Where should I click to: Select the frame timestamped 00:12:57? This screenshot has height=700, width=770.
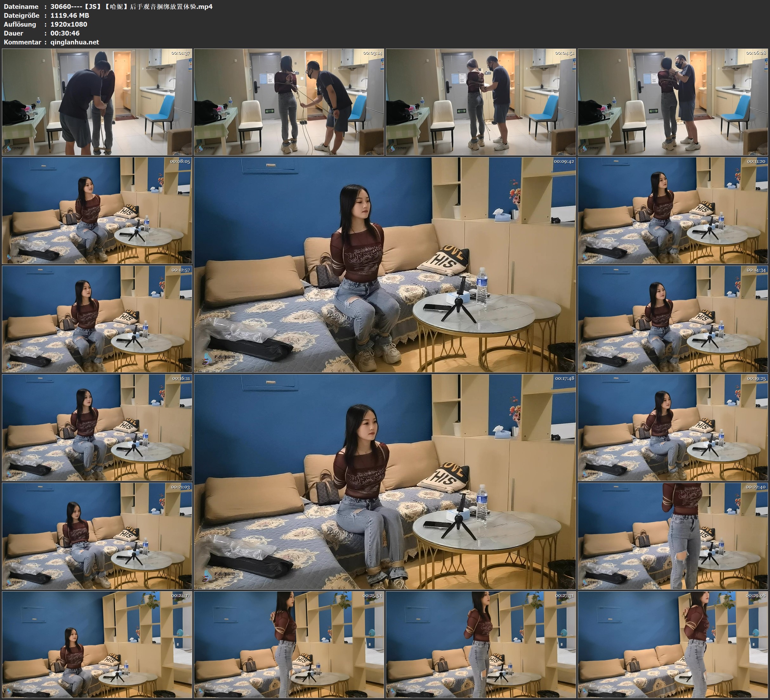click(97, 319)
